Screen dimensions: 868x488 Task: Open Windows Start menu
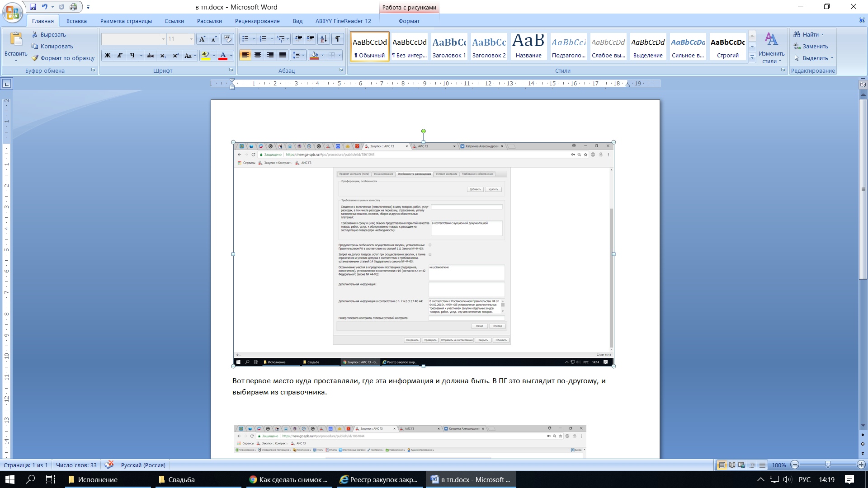tap(9, 479)
